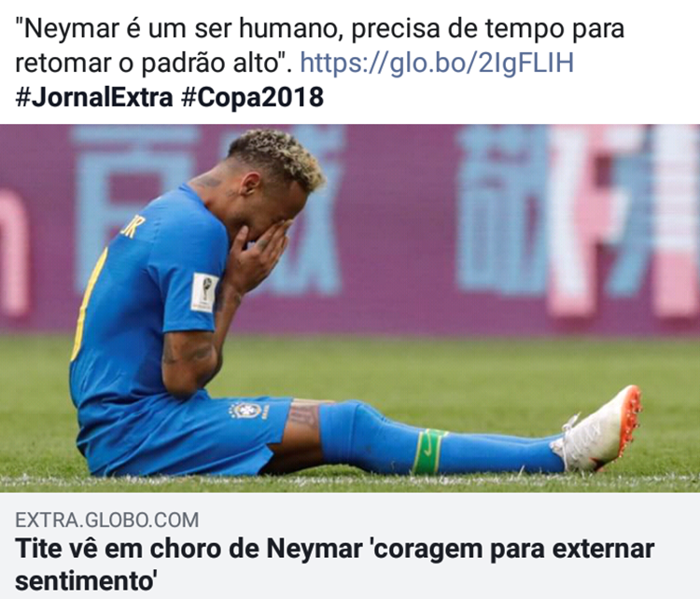Viewport: 700px width, 599px height.
Task: Click the grey link preview footer area
Action: coord(350,546)
